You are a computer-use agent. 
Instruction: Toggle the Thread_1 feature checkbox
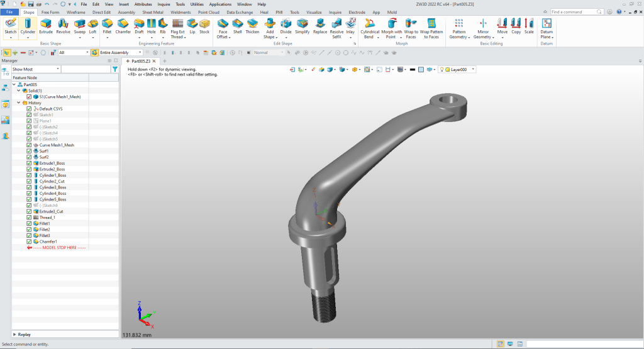[29, 218]
